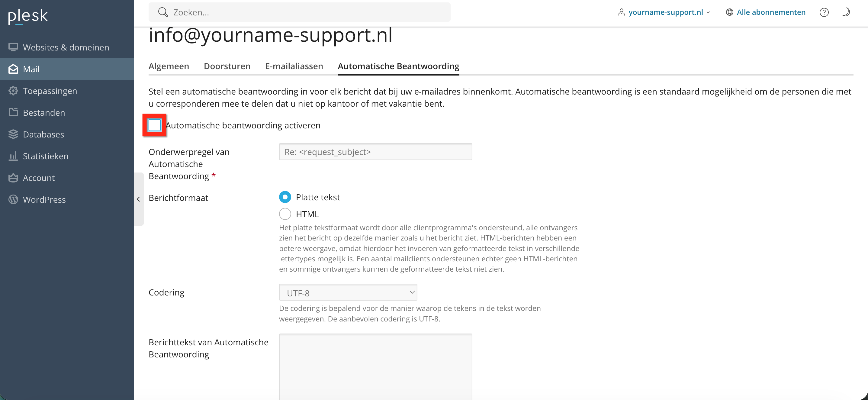Enable Automatische beantwoording activeren checkbox

pos(155,125)
